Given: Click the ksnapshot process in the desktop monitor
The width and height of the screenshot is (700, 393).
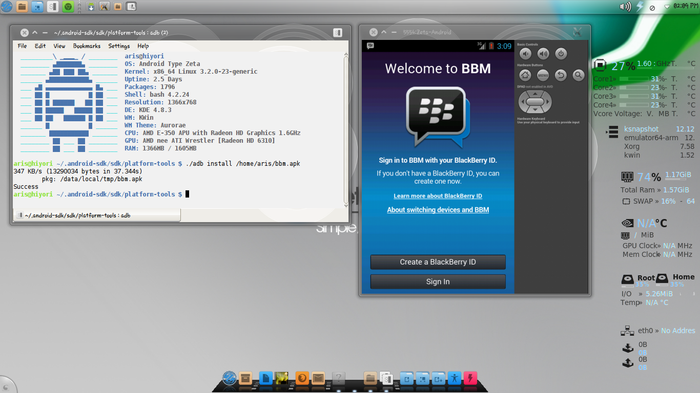Looking at the screenshot, I should 641,129.
